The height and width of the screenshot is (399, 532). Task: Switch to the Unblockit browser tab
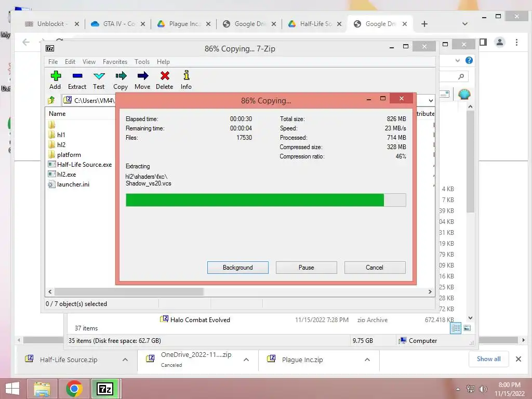tap(52, 24)
